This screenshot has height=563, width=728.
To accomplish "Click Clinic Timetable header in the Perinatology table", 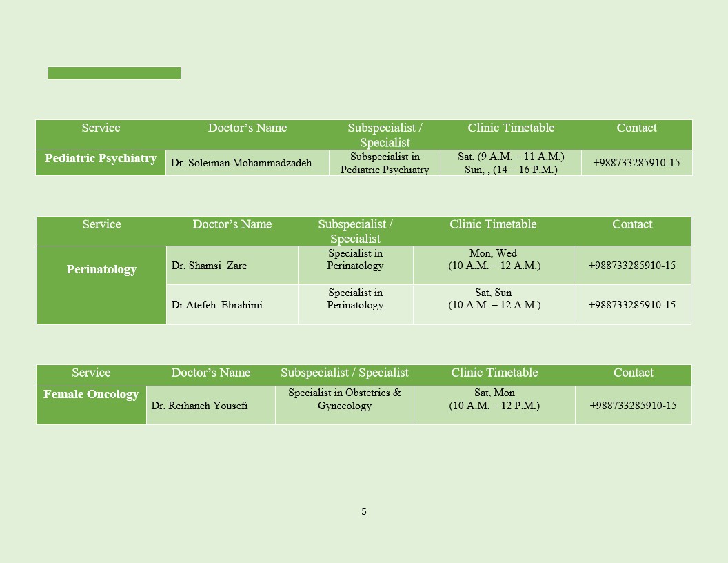I will (x=493, y=225).
